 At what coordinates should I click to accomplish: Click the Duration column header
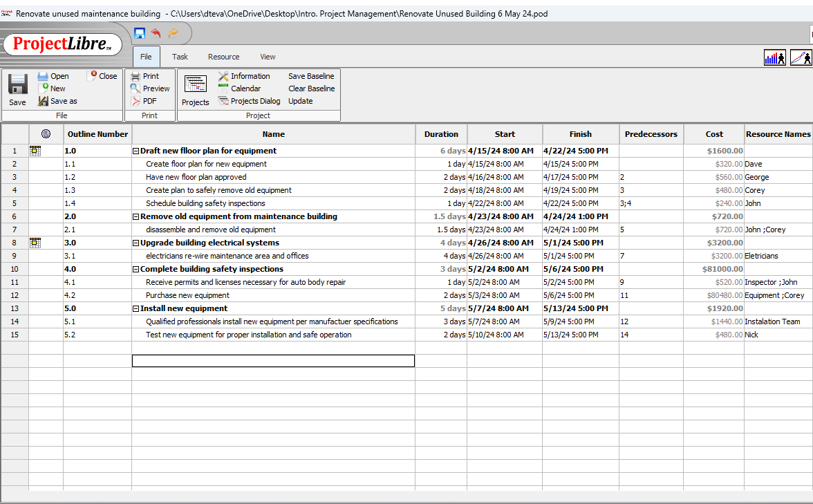(441, 134)
